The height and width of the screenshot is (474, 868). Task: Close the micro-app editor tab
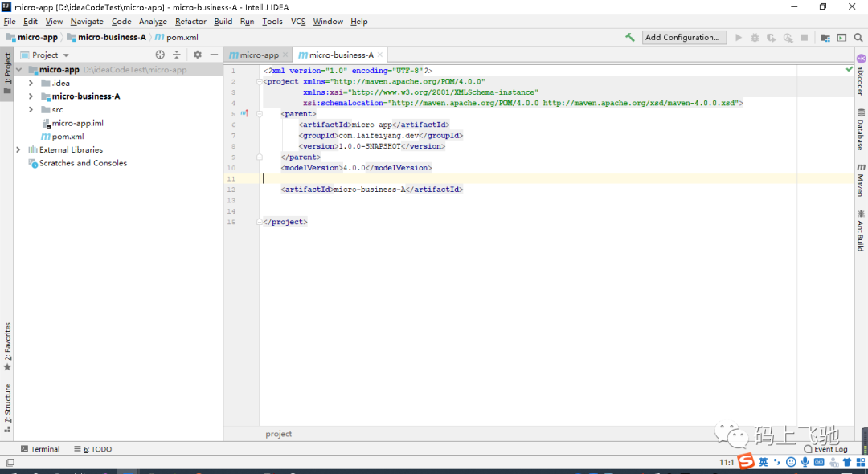click(x=285, y=55)
